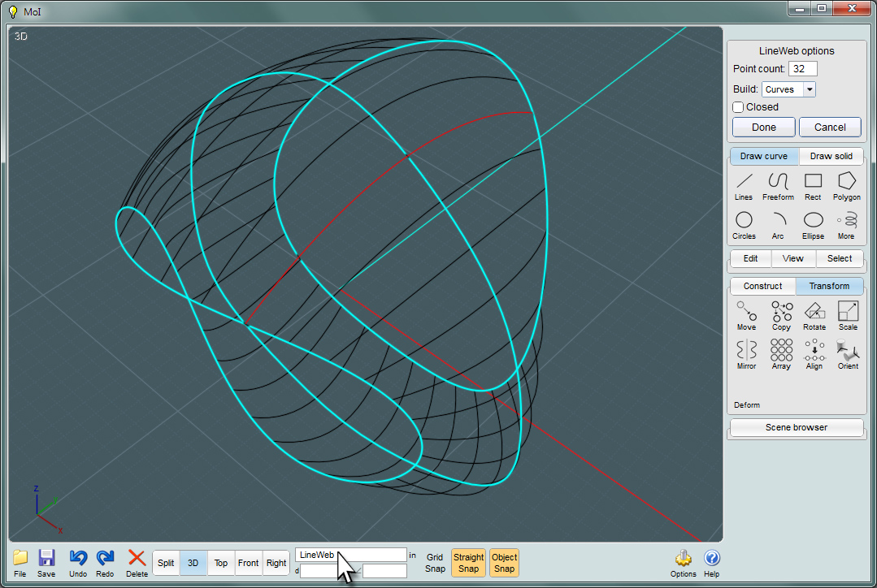Toggle Object Snap off
This screenshot has width=877, height=588.
coord(504,563)
